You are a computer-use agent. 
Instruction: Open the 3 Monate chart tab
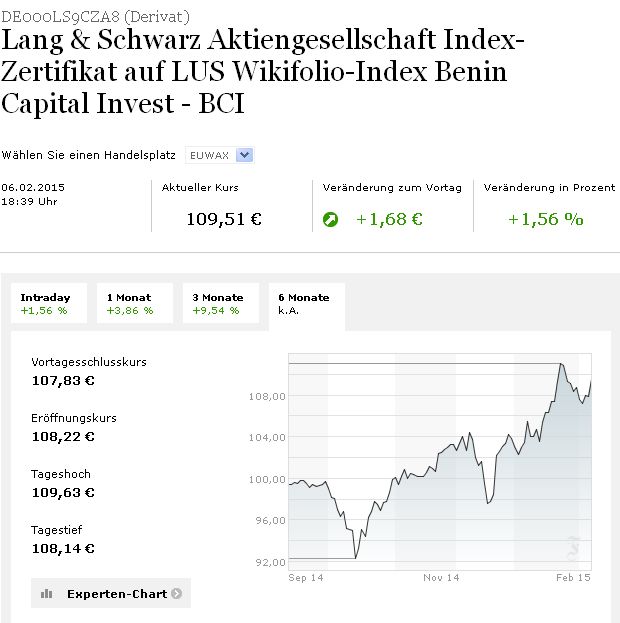click(219, 303)
